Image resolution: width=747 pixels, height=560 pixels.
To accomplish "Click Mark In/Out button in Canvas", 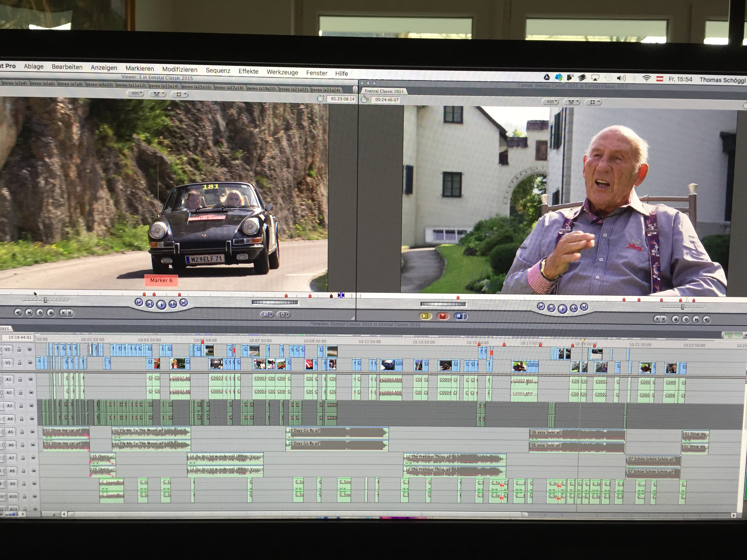I will click(660, 319).
